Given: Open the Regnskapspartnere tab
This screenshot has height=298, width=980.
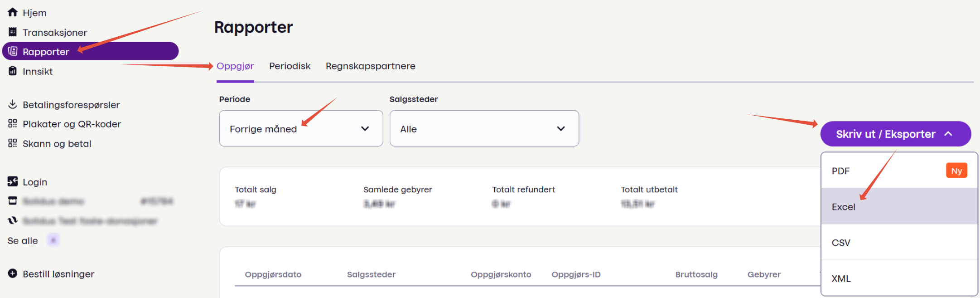Looking at the screenshot, I should (x=370, y=66).
